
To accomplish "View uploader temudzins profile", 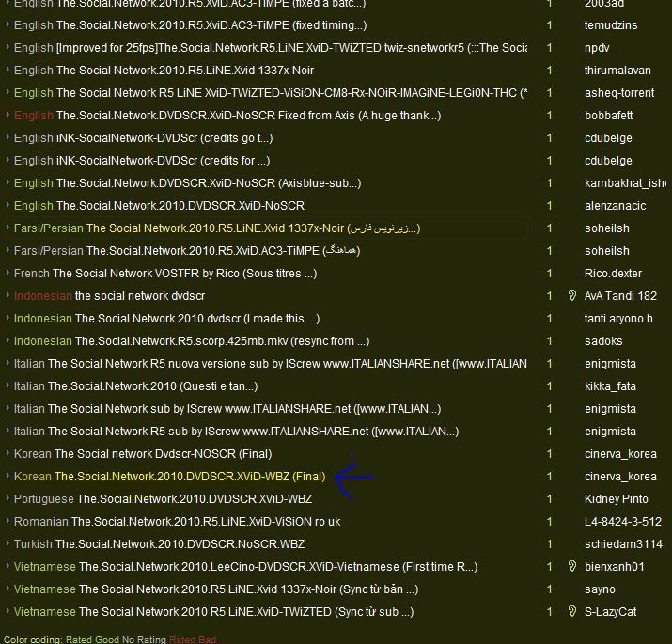I will (611, 25).
